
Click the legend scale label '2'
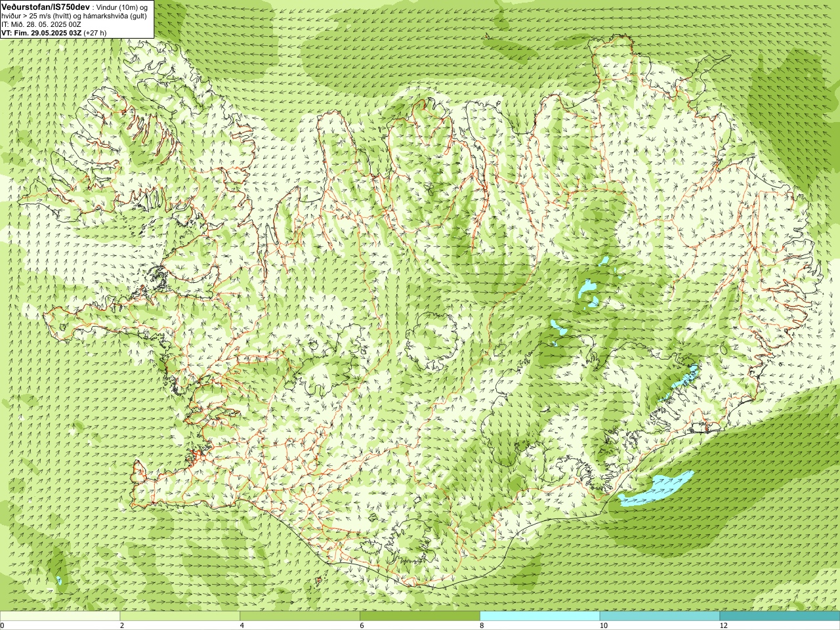click(122, 625)
